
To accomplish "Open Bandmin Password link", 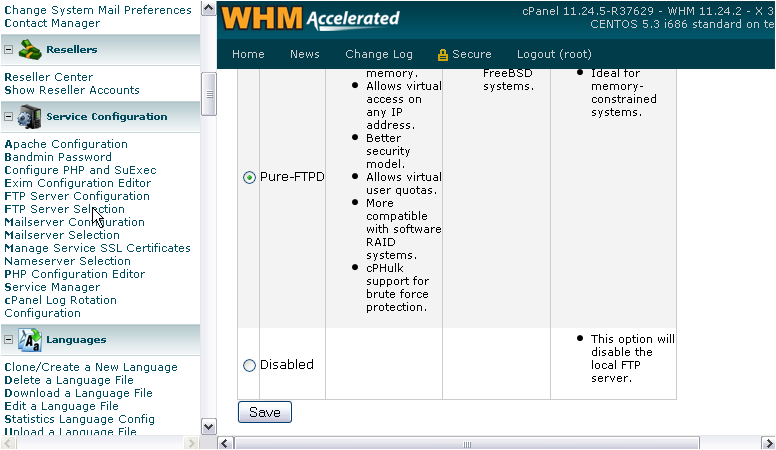I will pos(58,157).
